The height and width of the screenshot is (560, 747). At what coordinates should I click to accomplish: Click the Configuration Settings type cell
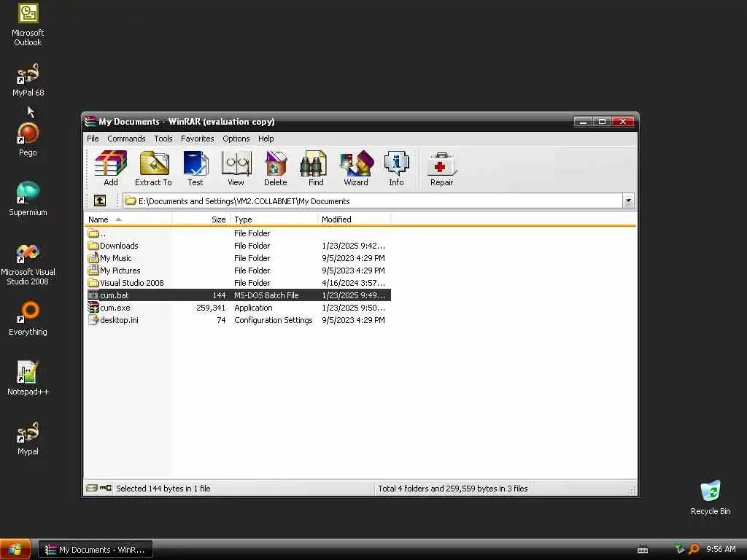pos(273,320)
